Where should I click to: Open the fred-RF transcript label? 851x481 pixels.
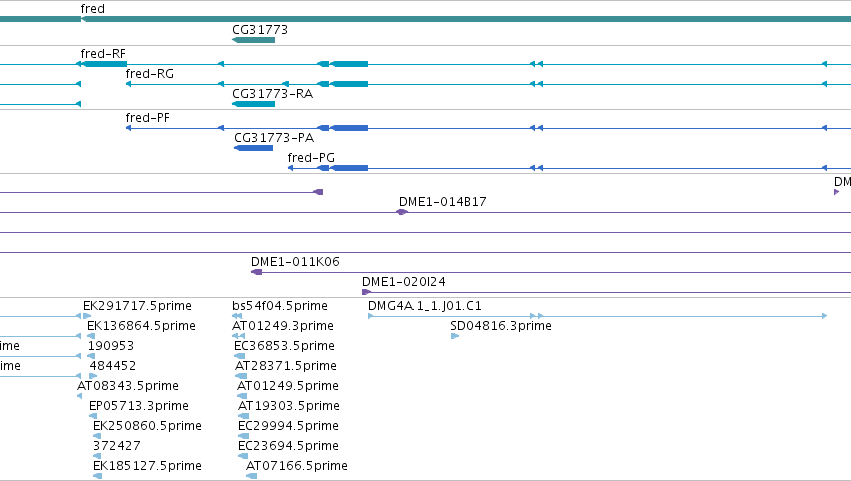[103, 54]
